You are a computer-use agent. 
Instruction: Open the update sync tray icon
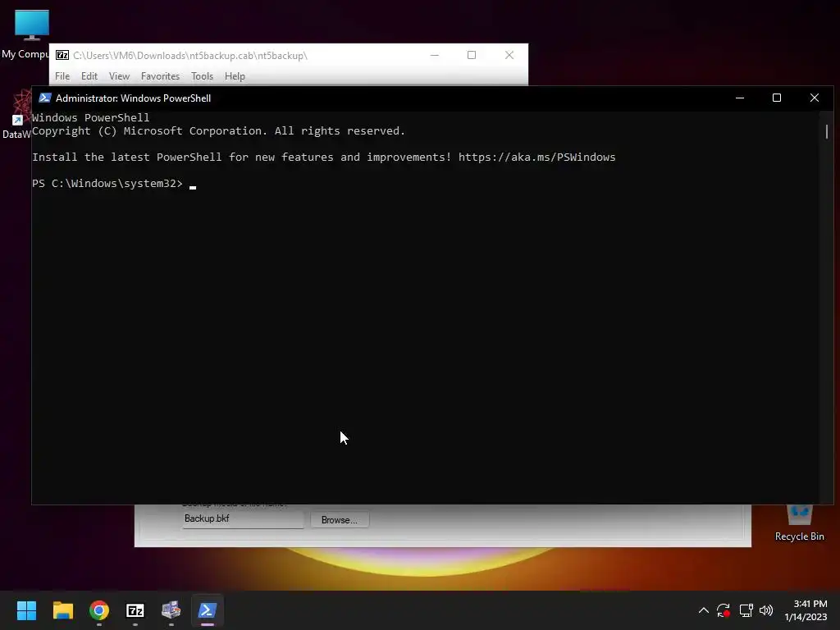[x=724, y=610]
